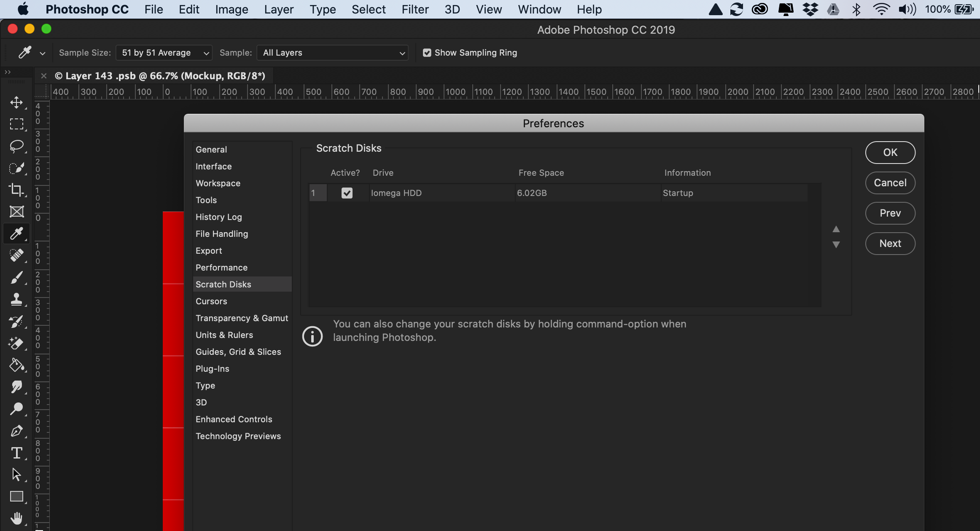The width and height of the screenshot is (980, 531).
Task: Open the Sample All Layers dropdown
Action: tap(333, 53)
